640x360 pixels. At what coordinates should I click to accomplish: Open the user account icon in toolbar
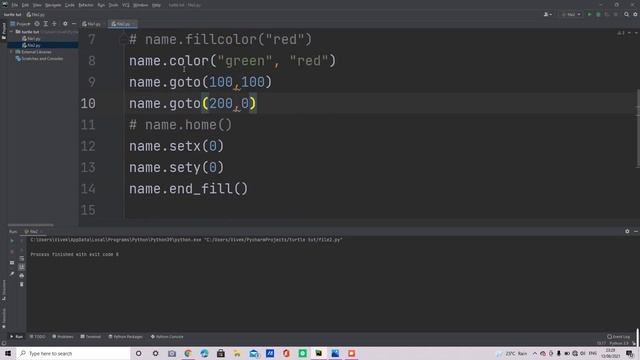click(x=547, y=14)
